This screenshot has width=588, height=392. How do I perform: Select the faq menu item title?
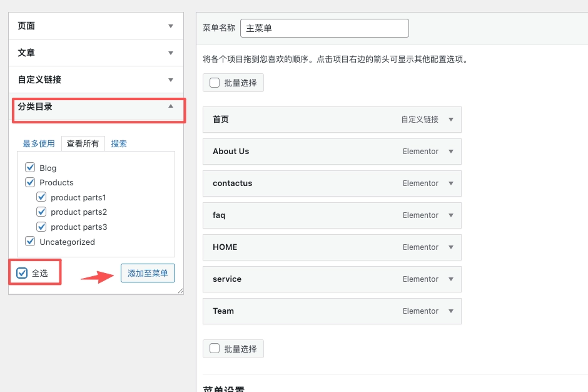(x=219, y=215)
